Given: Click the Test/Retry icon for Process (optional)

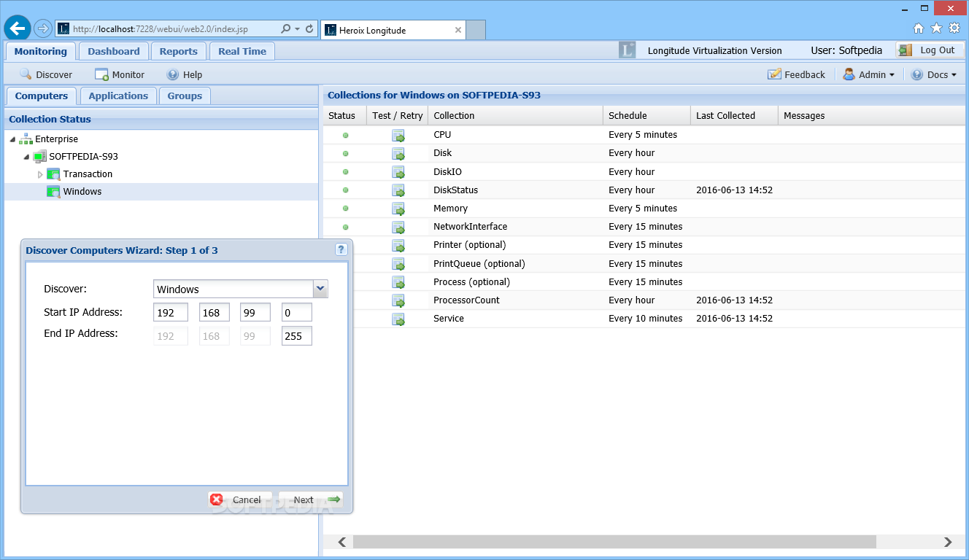Looking at the screenshot, I should coord(398,282).
